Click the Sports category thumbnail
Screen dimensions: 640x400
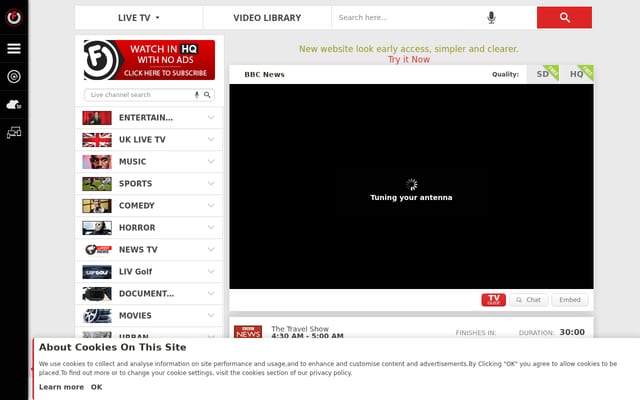tap(97, 184)
